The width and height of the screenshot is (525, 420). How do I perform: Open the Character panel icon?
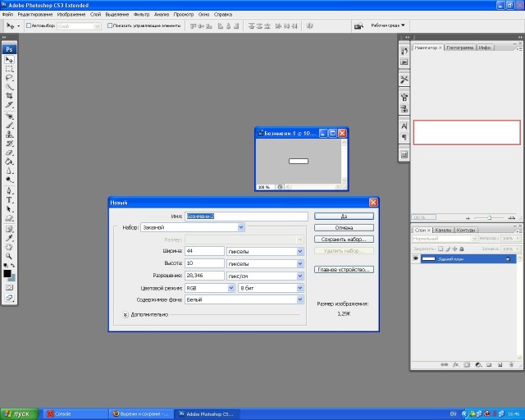pyautogui.click(x=404, y=126)
